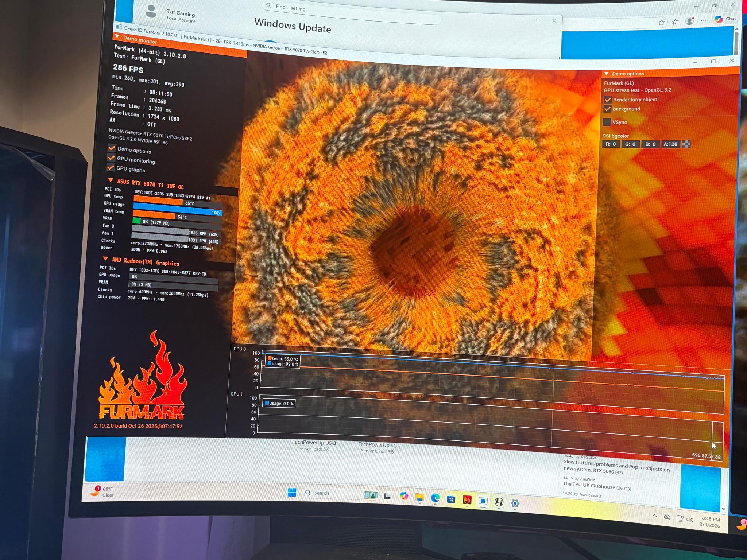Image resolution: width=747 pixels, height=560 pixels.
Task: Toggle the GPU monitoring checkbox
Action: (x=111, y=157)
